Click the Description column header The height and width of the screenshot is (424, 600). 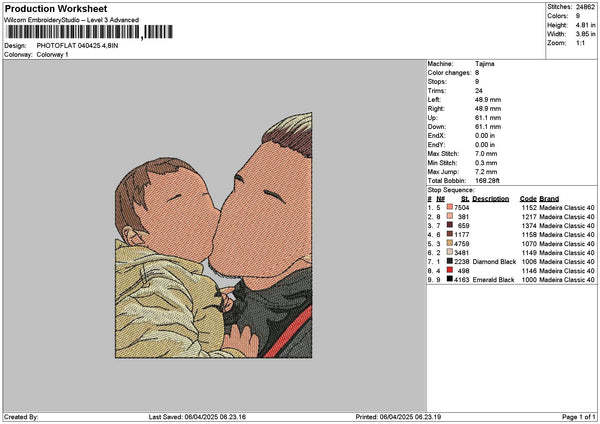pos(491,199)
